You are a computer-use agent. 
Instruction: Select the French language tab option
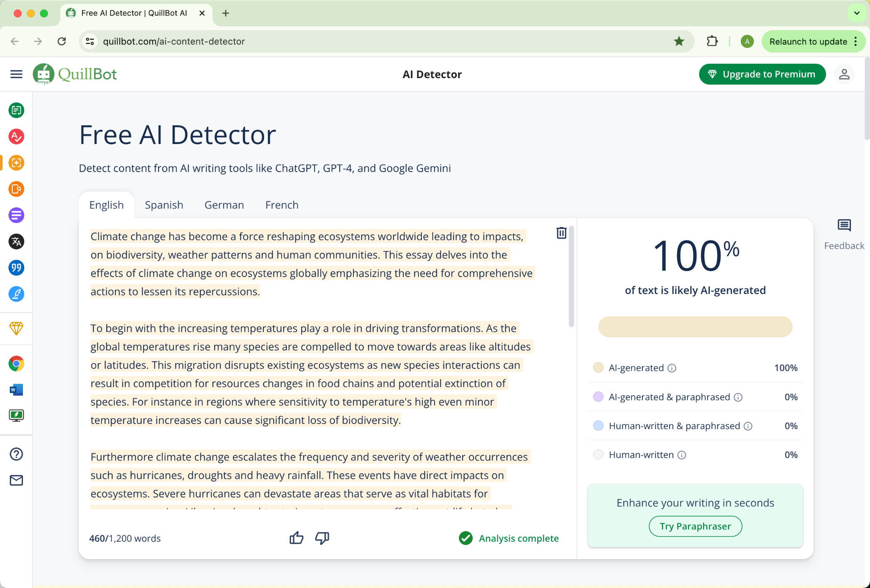click(x=282, y=205)
